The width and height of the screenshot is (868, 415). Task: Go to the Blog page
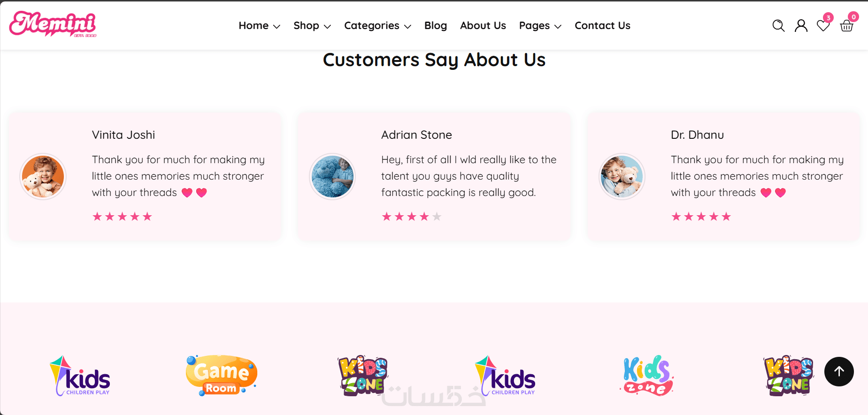tap(436, 26)
